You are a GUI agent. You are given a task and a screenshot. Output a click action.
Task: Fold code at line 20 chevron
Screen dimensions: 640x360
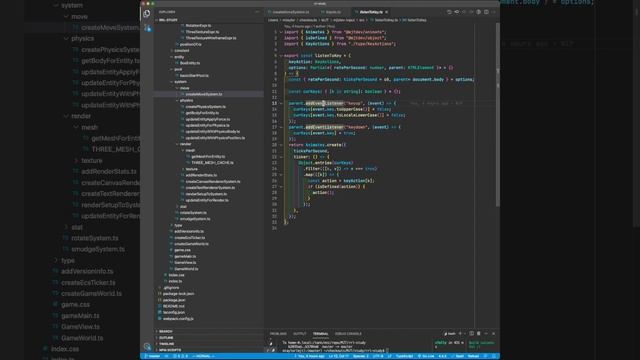coord(281,145)
